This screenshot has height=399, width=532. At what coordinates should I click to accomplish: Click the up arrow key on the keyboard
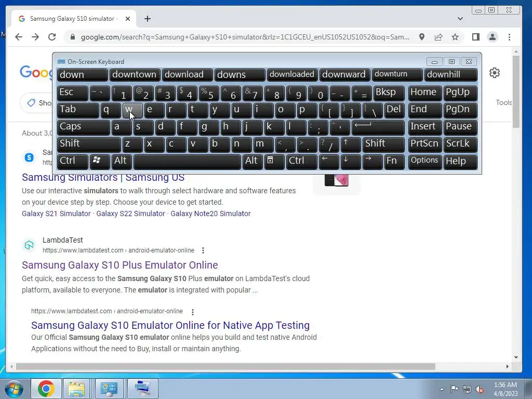click(x=351, y=144)
